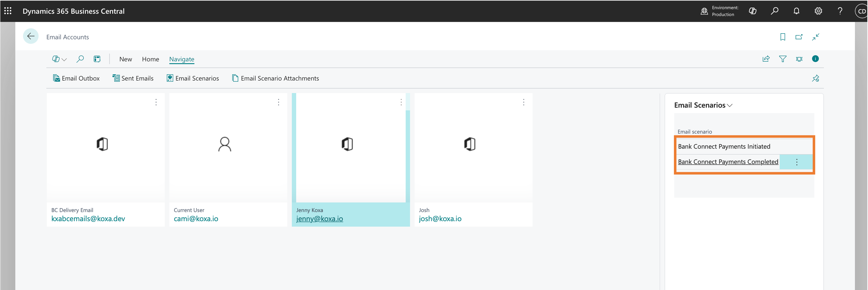
Task: Open the app launcher waffle menu
Action: (x=8, y=11)
